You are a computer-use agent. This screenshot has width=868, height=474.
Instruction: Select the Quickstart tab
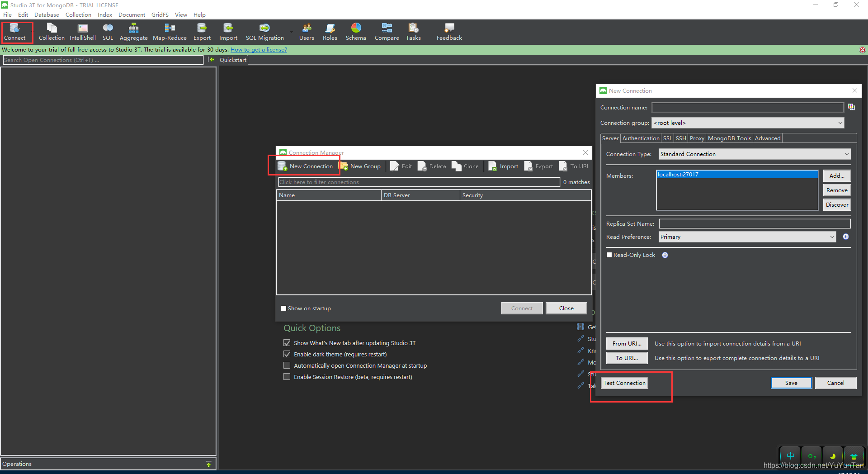point(233,60)
